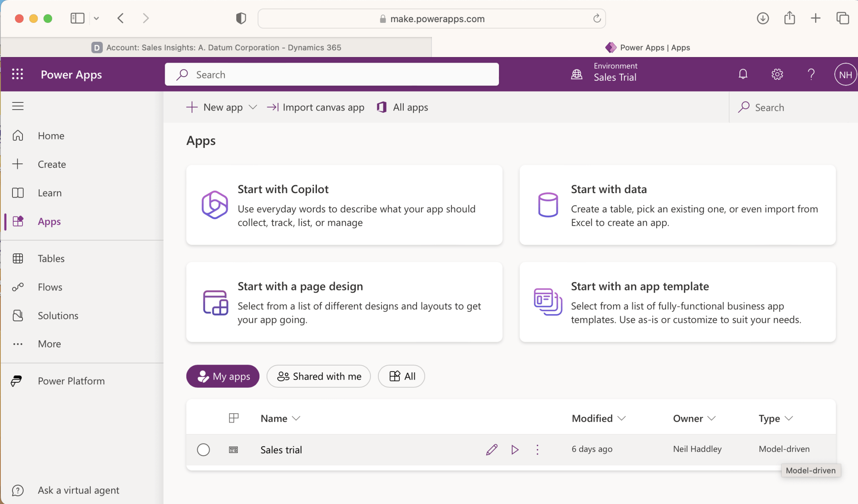Open the notifications bell
This screenshot has height=504, width=858.
point(743,74)
